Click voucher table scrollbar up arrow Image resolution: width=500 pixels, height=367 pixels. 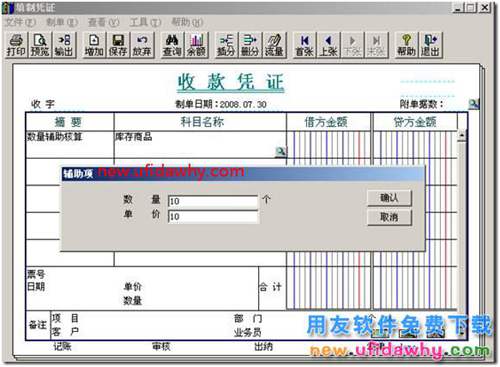[x=462, y=135]
